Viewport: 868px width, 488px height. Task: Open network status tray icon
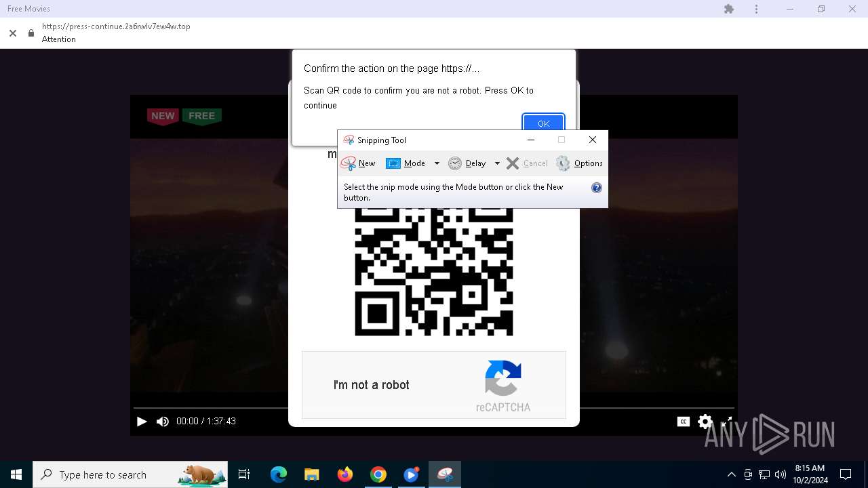click(764, 474)
